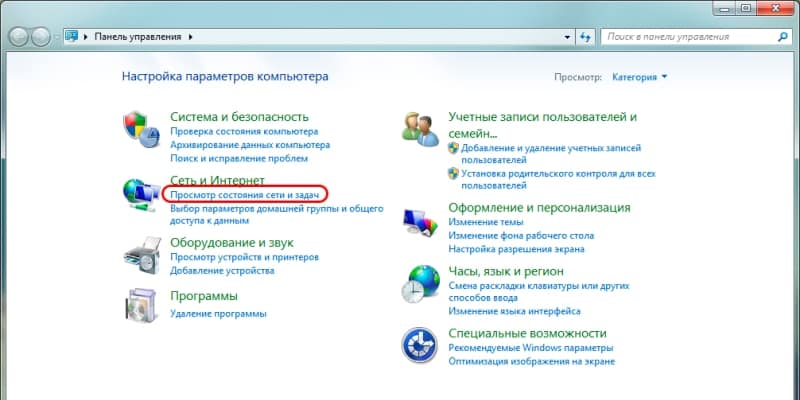Click the Appearance and Personalization monitor icon
Viewport: 800px width, 400px height.
tap(420, 222)
